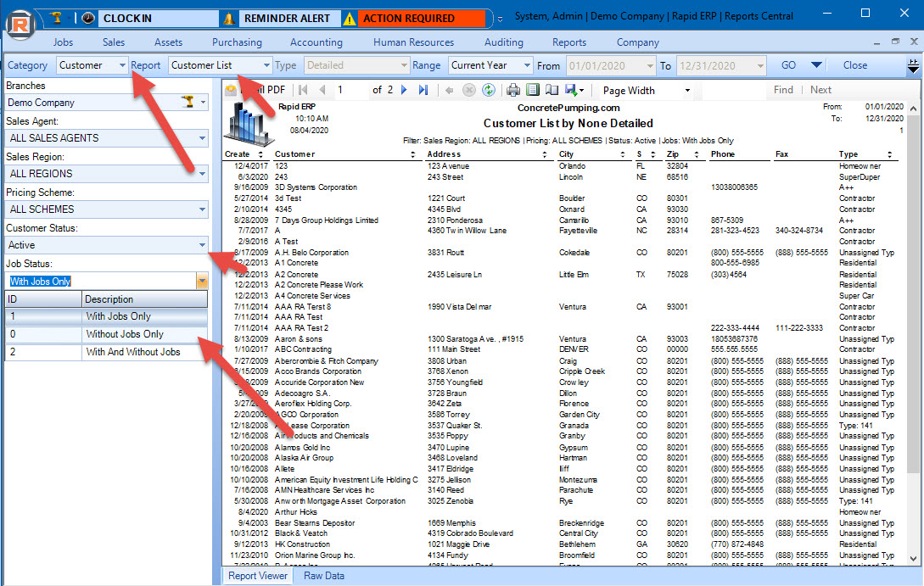
Task: Expand the Sales Agent dropdown
Action: click(x=202, y=138)
